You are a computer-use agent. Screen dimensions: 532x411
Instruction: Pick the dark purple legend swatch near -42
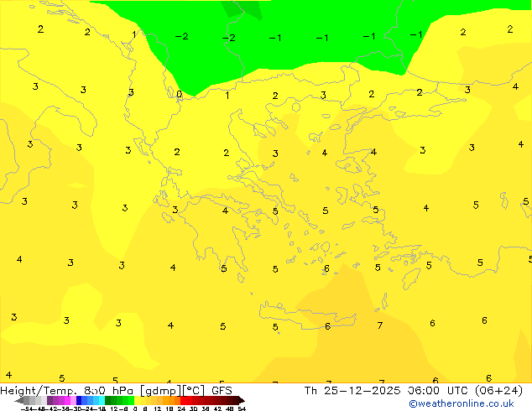click(x=50, y=401)
